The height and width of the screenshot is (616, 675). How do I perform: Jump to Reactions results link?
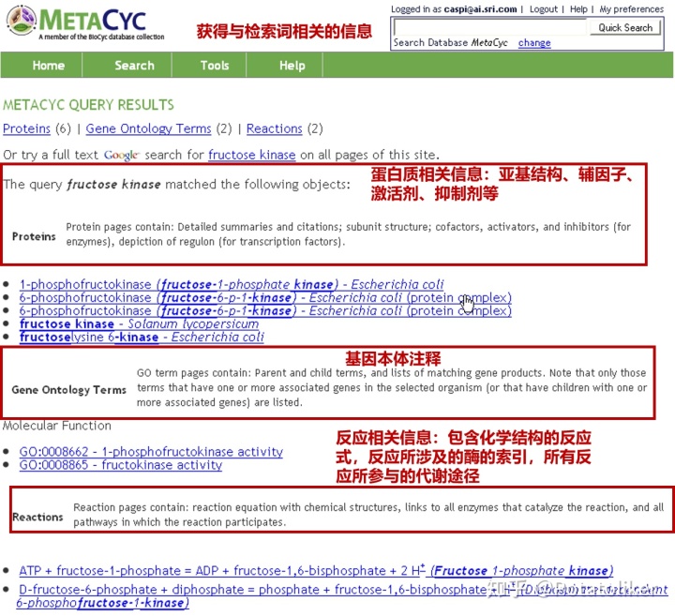click(274, 128)
